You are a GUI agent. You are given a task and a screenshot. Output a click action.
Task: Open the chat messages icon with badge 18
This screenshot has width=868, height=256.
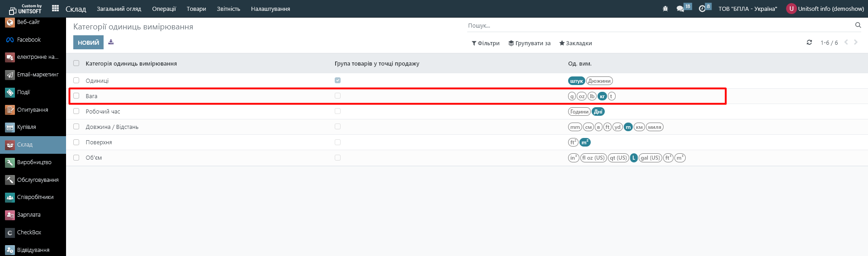click(x=680, y=9)
